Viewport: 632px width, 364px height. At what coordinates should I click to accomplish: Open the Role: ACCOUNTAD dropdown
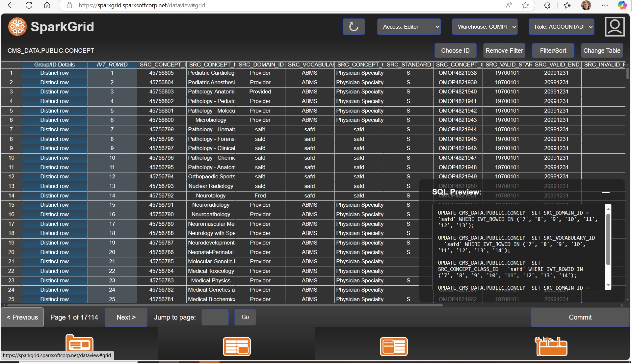562,27
